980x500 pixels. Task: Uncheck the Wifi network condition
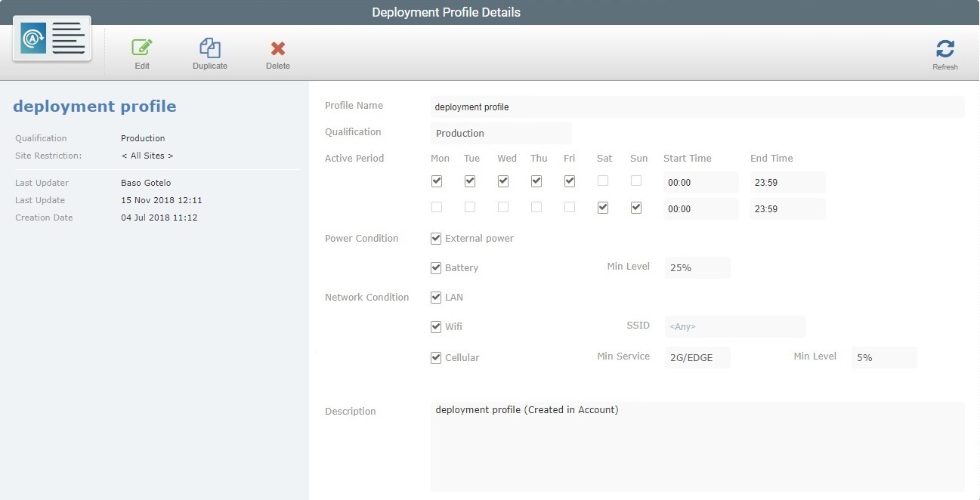[436, 326]
